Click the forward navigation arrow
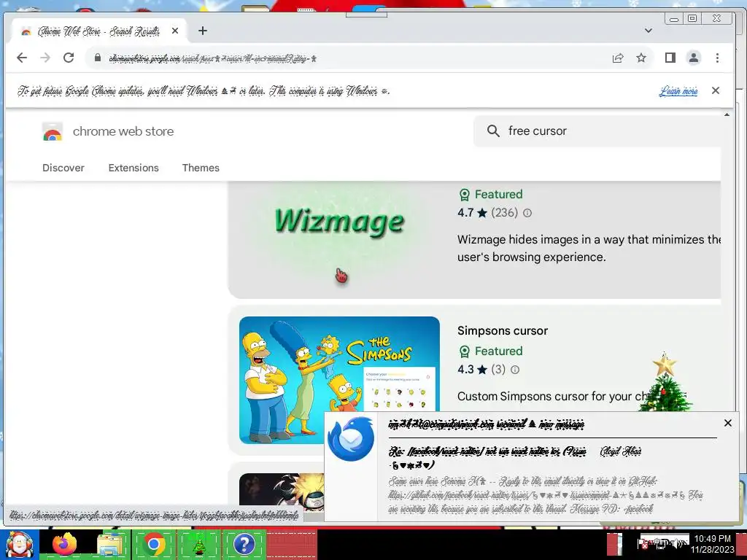Viewport: 747px width, 560px height. tap(45, 58)
